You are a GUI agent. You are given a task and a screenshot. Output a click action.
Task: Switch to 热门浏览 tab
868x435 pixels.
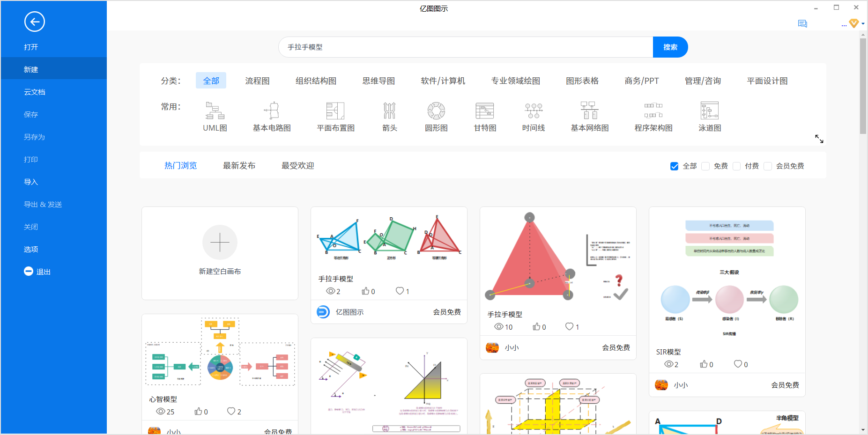(x=181, y=165)
